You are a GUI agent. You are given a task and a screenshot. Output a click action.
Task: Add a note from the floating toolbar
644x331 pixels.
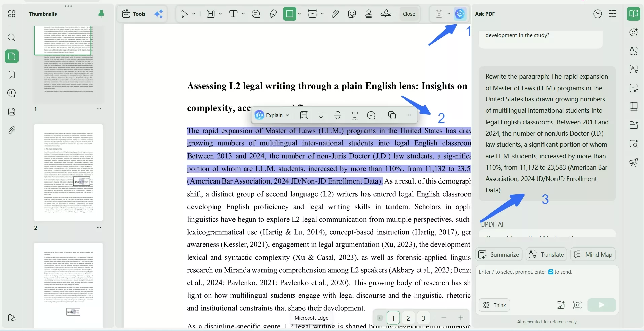(x=371, y=115)
